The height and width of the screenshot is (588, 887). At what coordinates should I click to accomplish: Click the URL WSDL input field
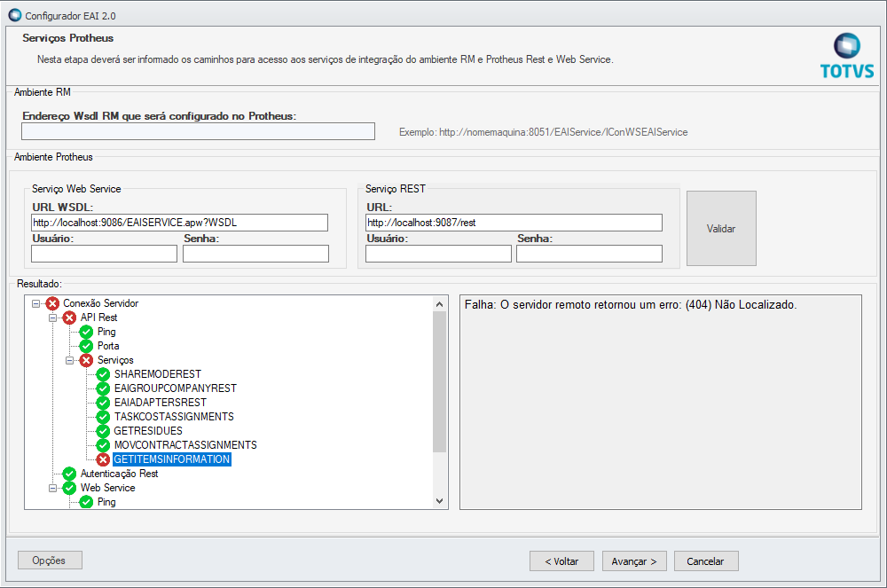(x=179, y=223)
